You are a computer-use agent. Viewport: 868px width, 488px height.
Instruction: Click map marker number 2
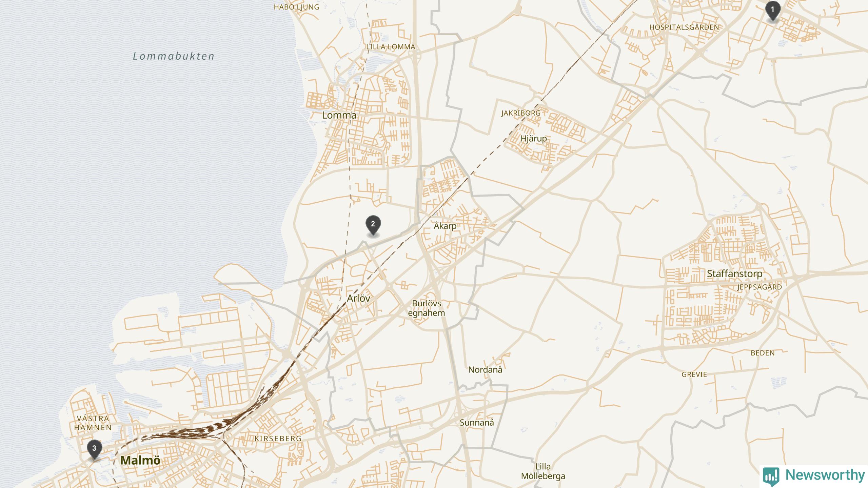(x=373, y=225)
